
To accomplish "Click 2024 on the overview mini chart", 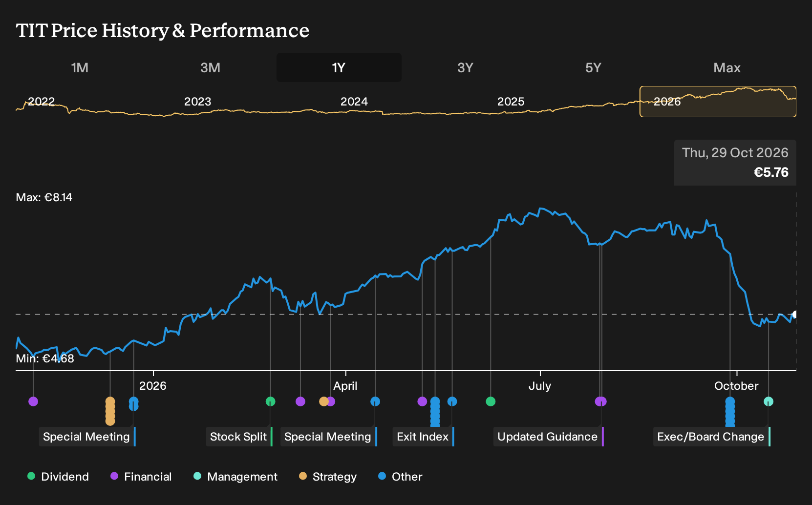I will (354, 102).
